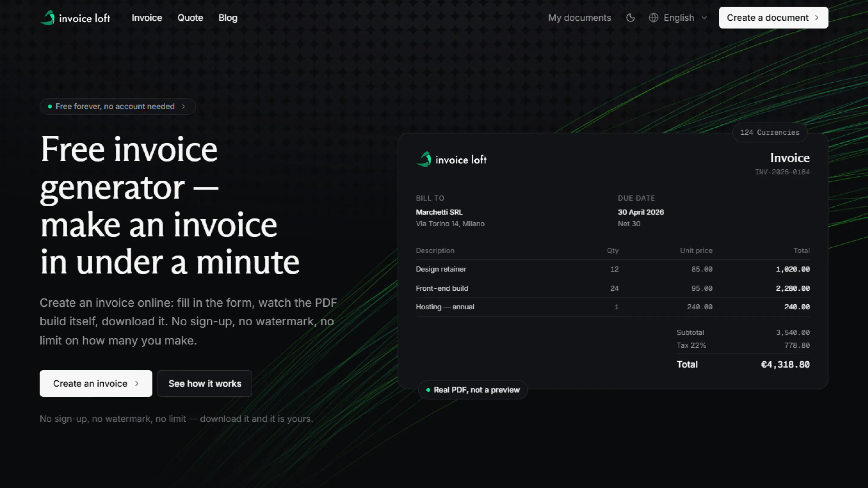Click the Invoice title in the preview card
The height and width of the screenshot is (488, 868).
pyautogui.click(x=790, y=158)
